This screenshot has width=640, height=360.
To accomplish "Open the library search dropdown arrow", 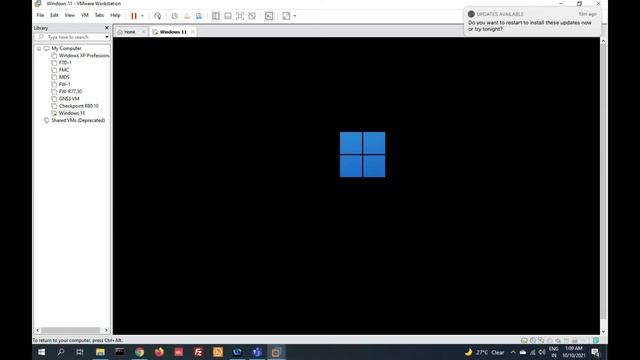I will click(x=107, y=37).
